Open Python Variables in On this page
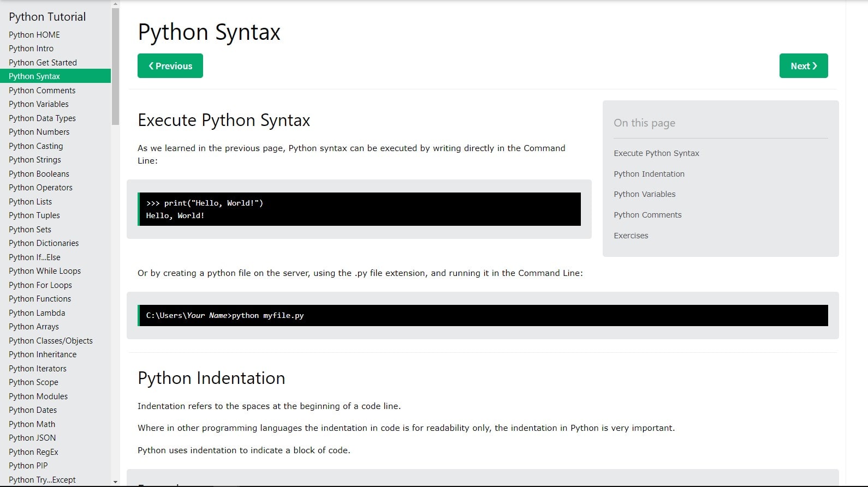 click(x=644, y=194)
